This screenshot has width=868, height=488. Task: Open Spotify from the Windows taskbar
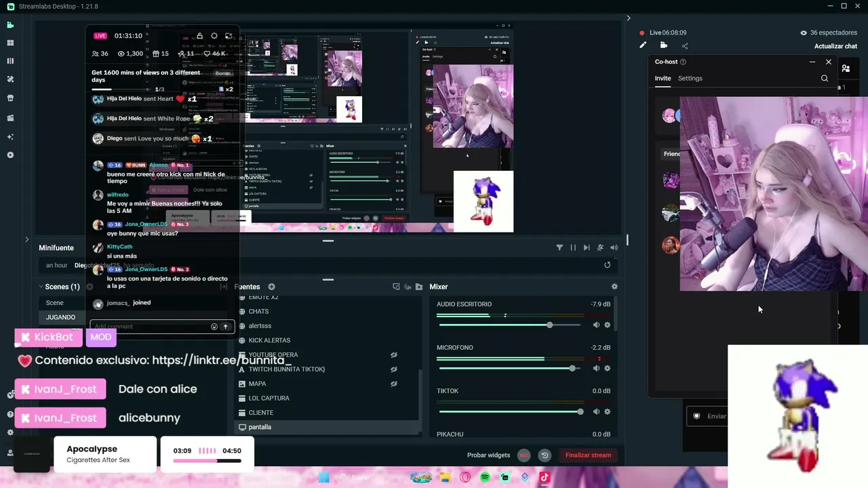point(485,478)
